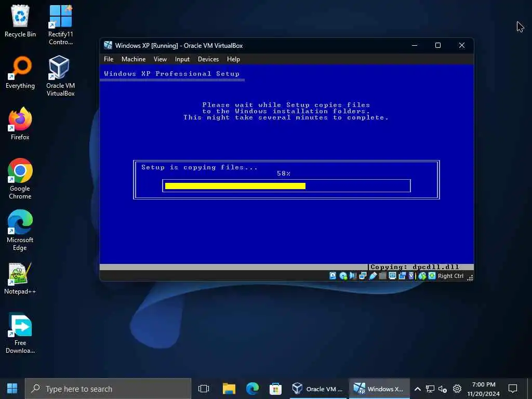Open File Explorer from the taskbar

click(229, 389)
